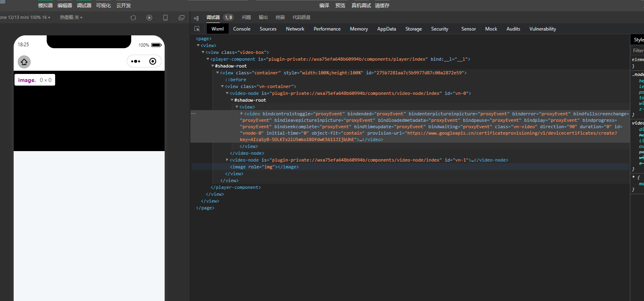Viewport: 644px width, 301px height.
Task: Click the simulator refresh icon
Action: coord(133,18)
